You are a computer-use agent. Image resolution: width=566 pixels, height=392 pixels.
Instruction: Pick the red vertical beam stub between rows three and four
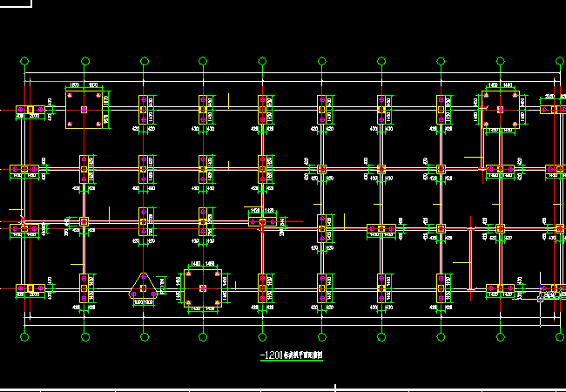470,259
